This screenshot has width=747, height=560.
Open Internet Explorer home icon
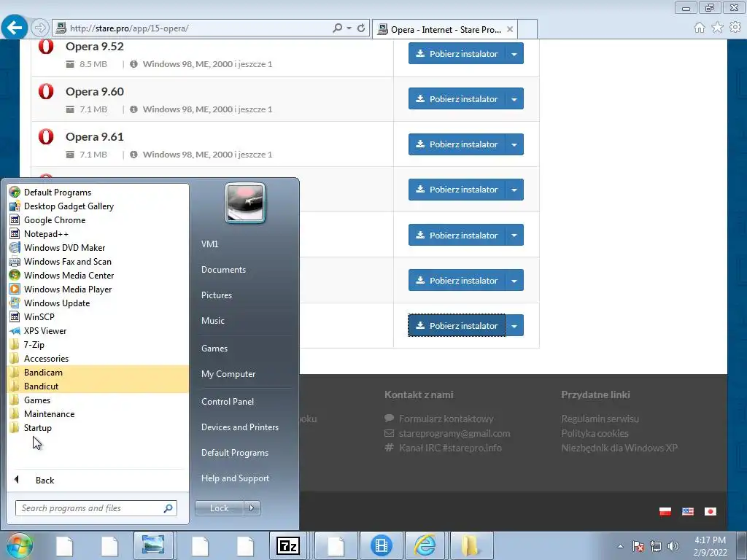pos(700,28)
